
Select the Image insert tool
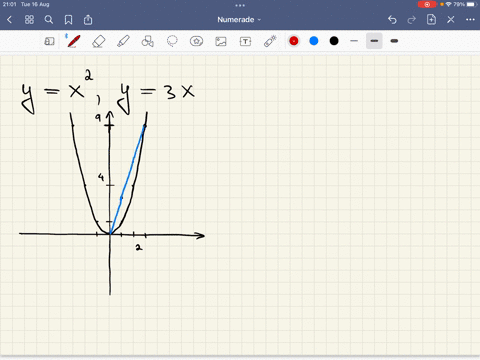tap(221, 41)
